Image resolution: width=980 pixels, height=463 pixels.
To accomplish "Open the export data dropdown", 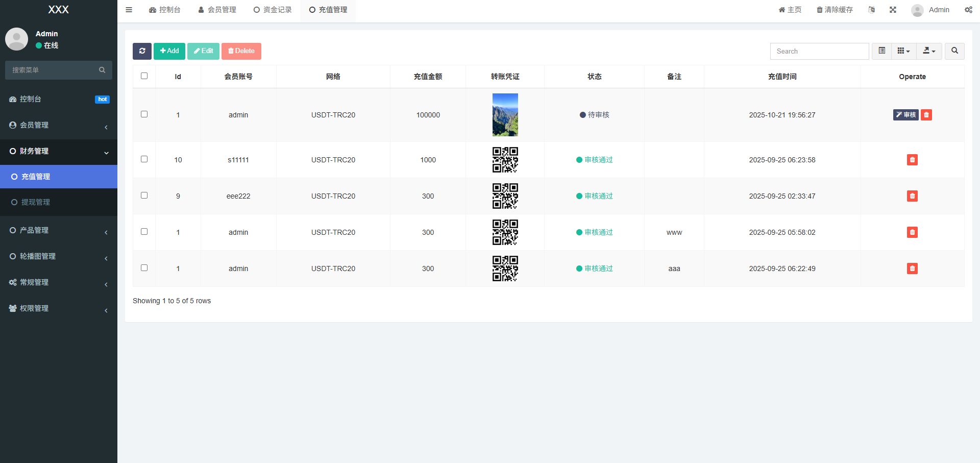I will [x=929, y=51].
